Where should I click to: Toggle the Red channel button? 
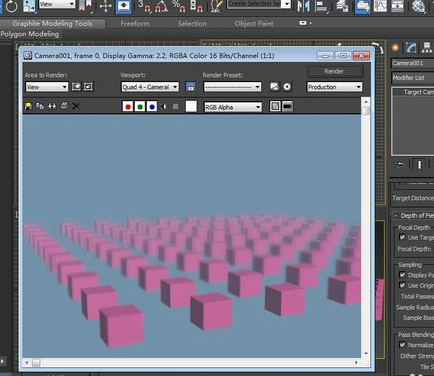point(128,107)
